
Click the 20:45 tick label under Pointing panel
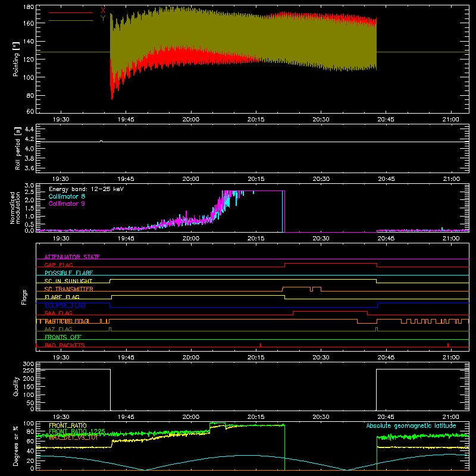click(x=386, y=120)
